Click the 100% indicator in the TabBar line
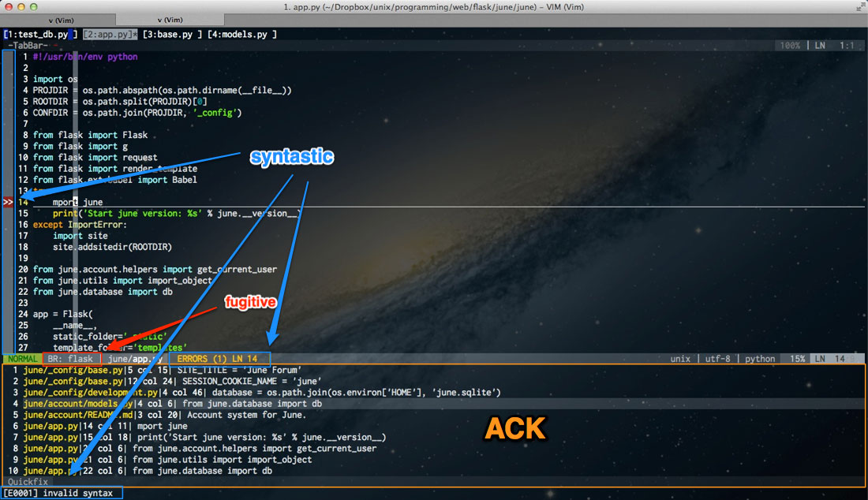 [790, 46]
